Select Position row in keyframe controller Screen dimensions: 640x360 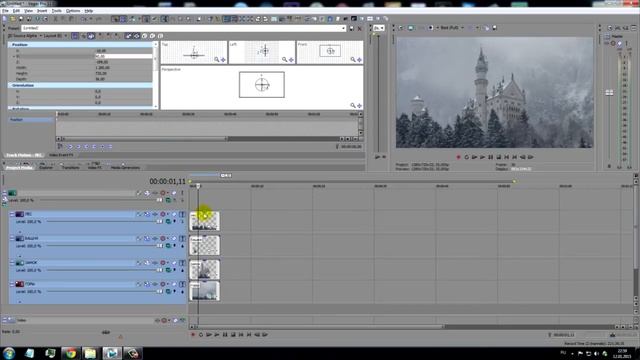point(31,120)
